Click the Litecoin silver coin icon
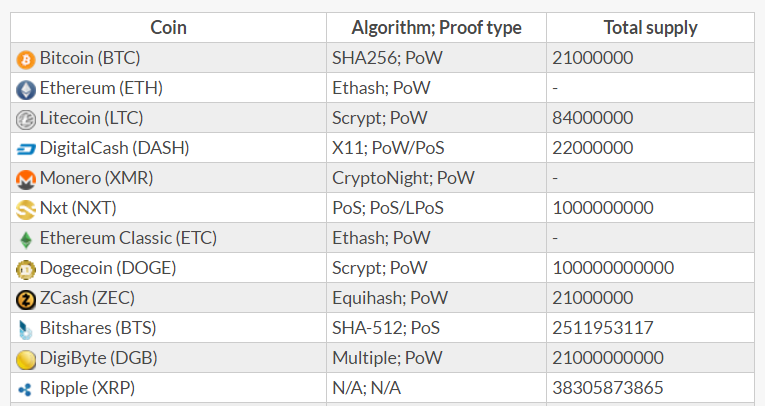This screenshot has width=765, height=406. [26, 120]
